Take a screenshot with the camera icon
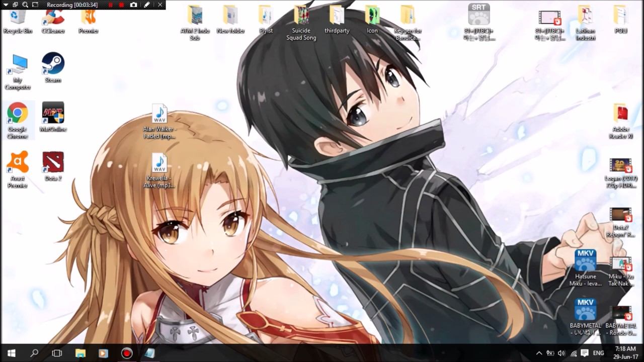The width and height of the screenshot is (644, 362). 133,5
